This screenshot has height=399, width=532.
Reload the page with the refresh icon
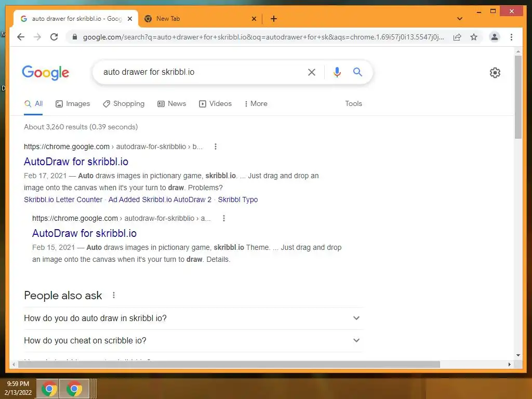tap(54, 37)
